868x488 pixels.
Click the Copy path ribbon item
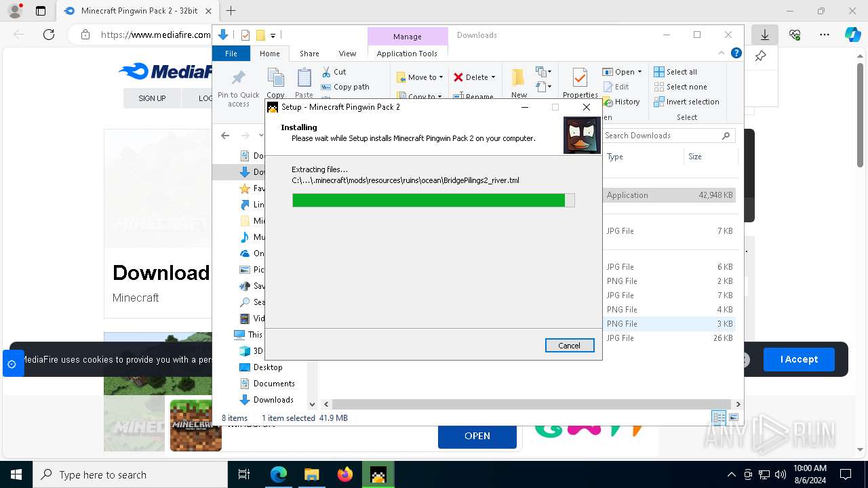click(345, 87)
